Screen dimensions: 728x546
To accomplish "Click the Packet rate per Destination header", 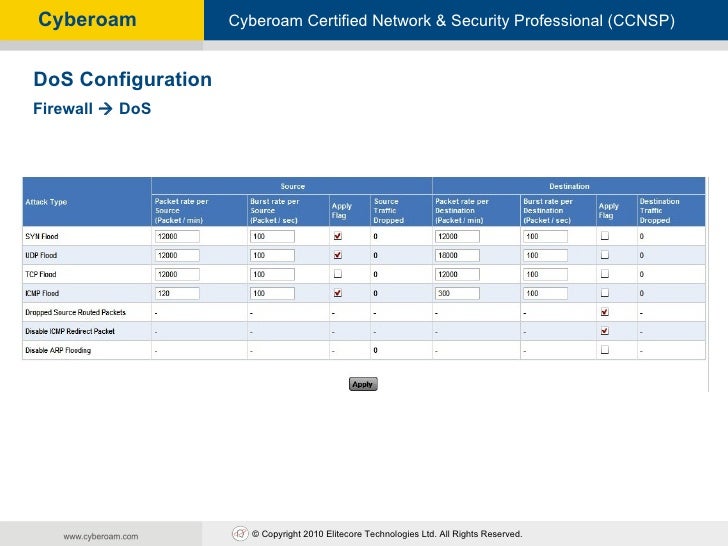I will (462, 211).
